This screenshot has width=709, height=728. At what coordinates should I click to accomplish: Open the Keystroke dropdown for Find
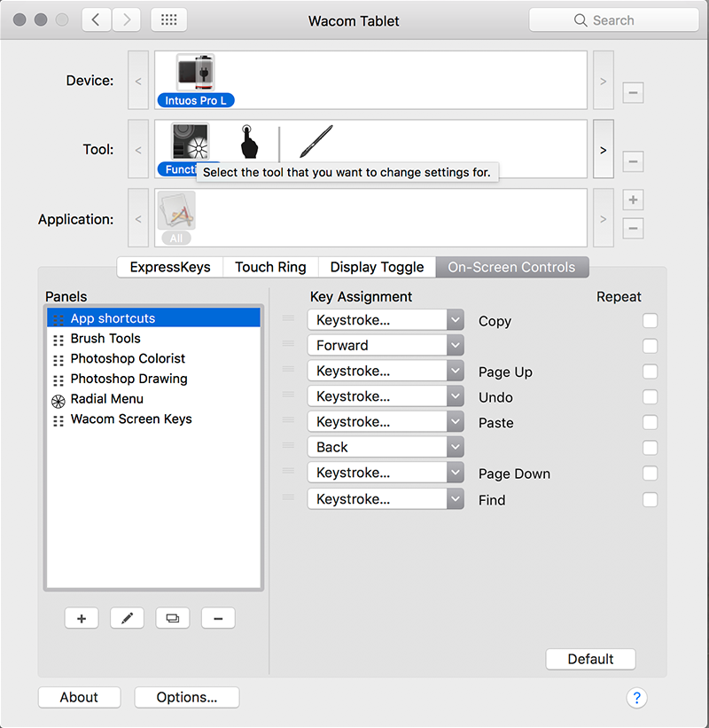point(386,499)
